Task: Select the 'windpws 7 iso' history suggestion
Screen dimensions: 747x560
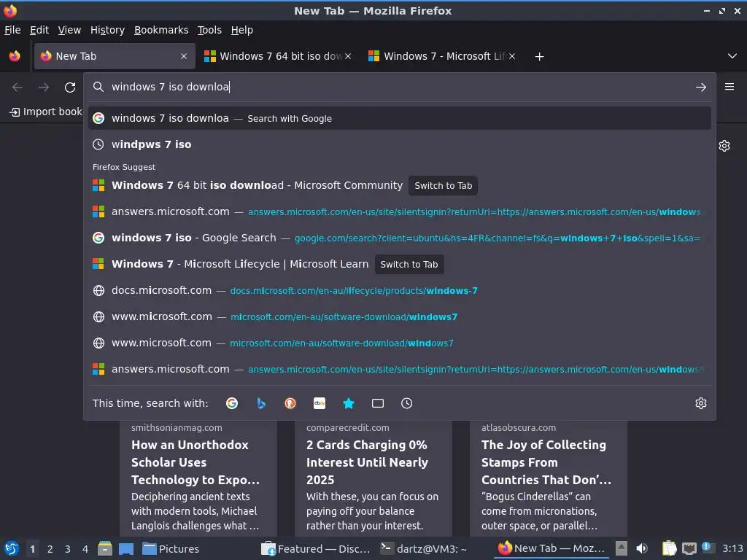Action: [400, 144]
